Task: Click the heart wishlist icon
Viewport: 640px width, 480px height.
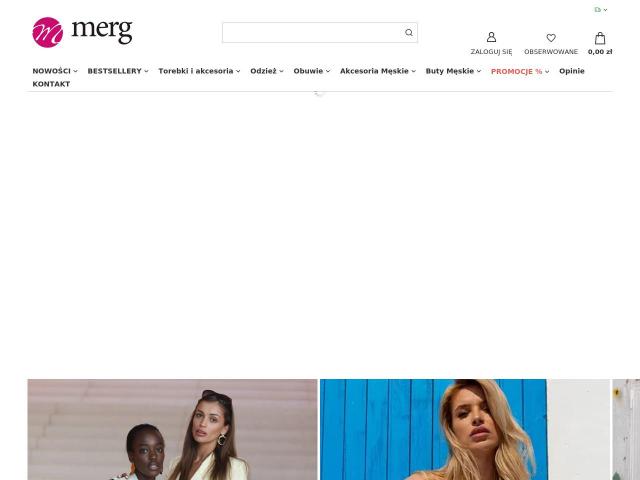Action: (551, 38)
